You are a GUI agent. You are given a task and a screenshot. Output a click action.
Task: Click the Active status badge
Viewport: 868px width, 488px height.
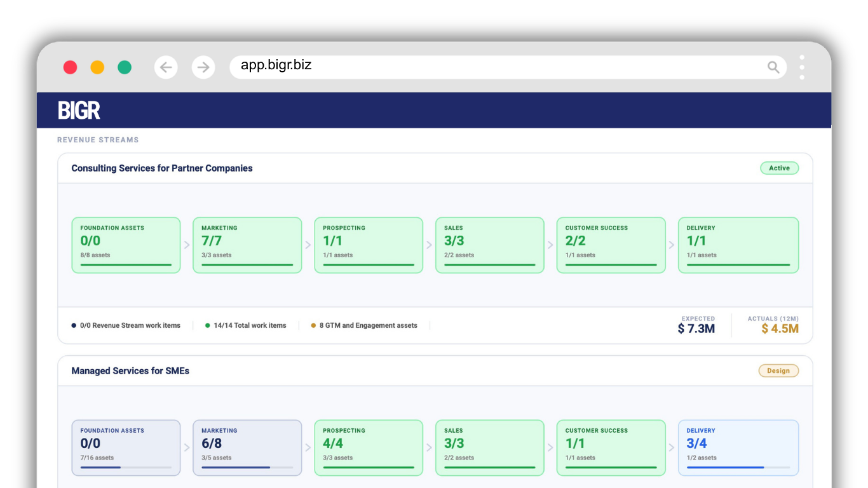click(779, 168)
